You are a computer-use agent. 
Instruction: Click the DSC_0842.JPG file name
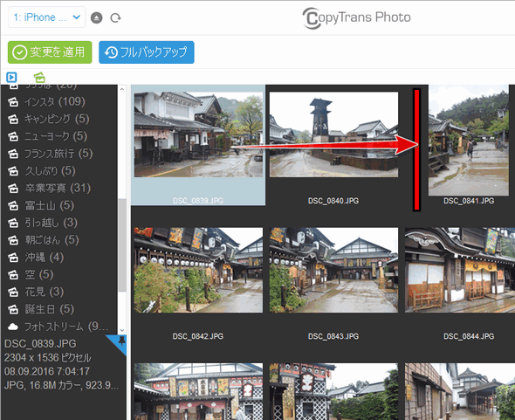[x=198, y=336]
